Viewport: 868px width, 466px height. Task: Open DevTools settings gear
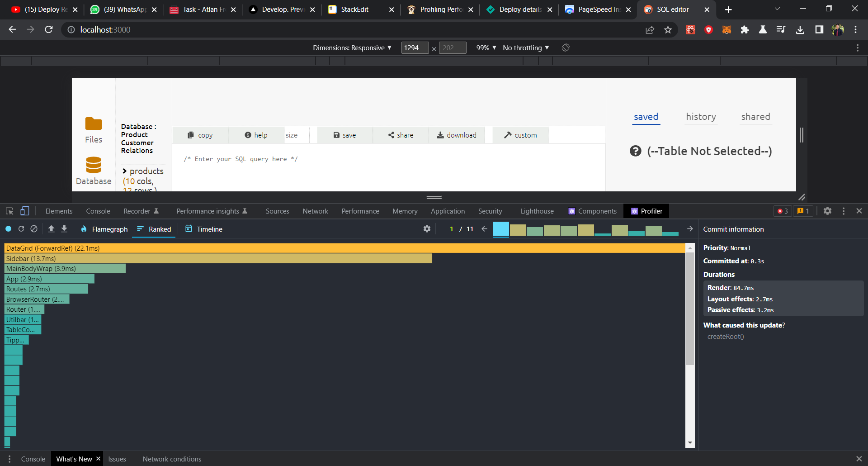pos(827,211)
